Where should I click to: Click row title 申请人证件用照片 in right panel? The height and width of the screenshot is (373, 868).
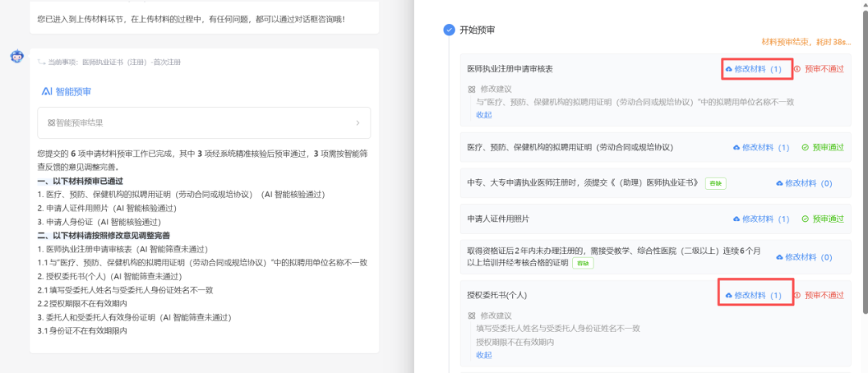[498, 219]
